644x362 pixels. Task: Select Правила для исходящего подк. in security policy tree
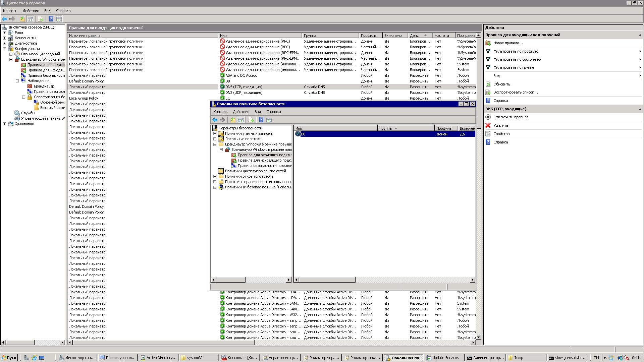(264, 160)
